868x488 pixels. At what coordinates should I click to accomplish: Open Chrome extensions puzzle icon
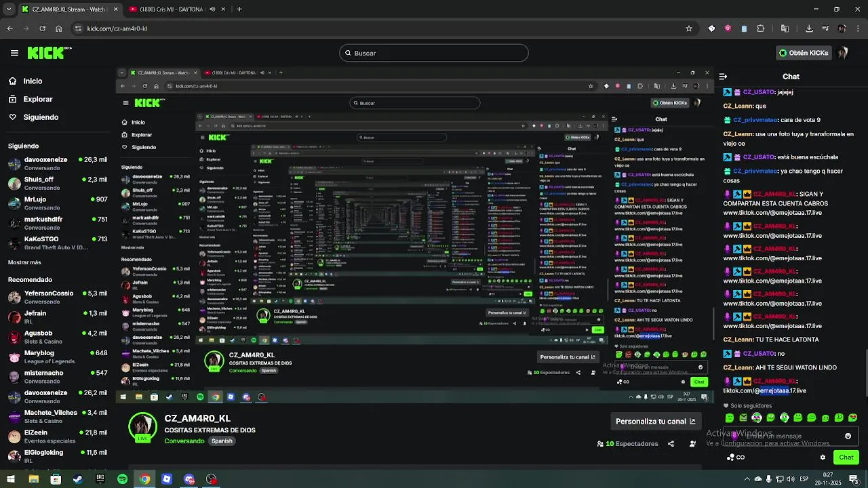point(760,28)
